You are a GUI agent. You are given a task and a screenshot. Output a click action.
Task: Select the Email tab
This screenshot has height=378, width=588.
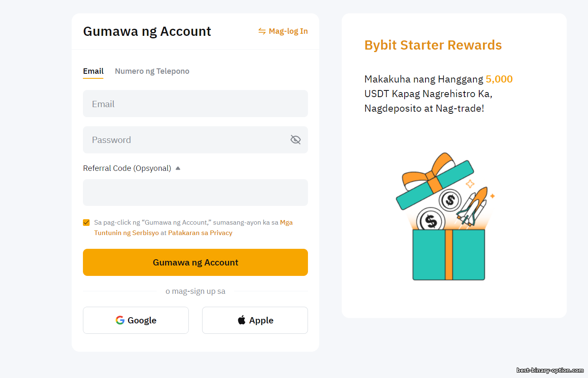pos(93,71)
